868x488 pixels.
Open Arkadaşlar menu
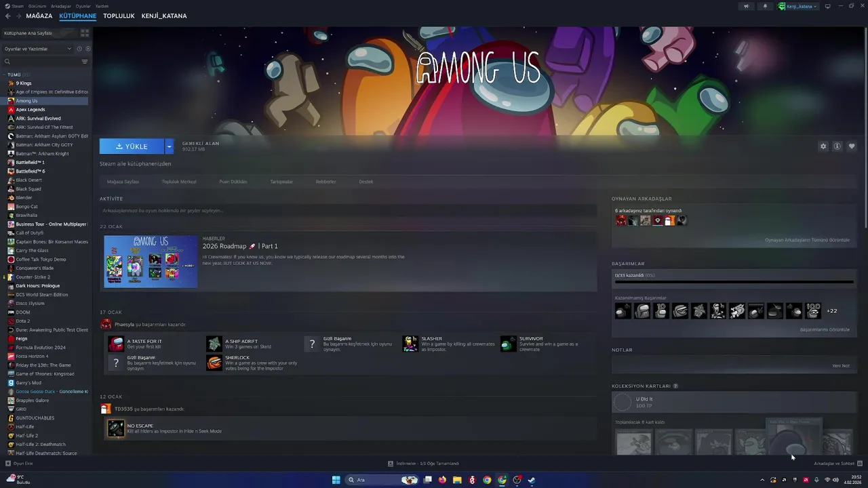[61, 6]
